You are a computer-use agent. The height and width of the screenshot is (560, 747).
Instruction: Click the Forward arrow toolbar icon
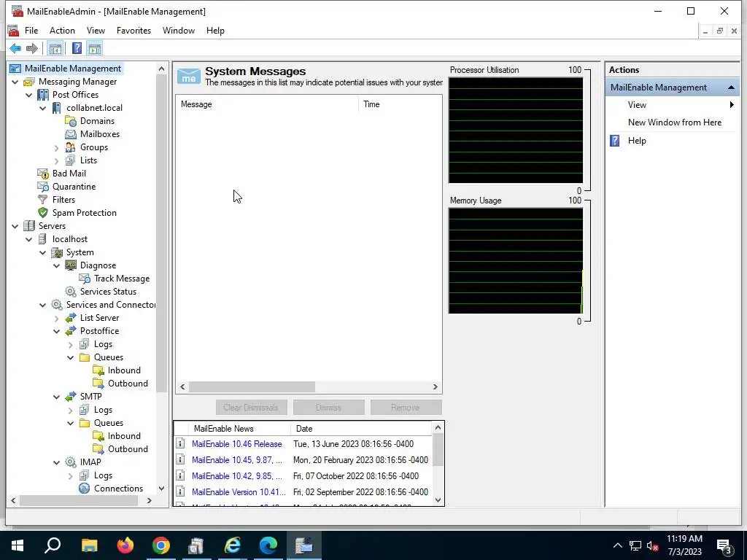[x=32, y=48]
